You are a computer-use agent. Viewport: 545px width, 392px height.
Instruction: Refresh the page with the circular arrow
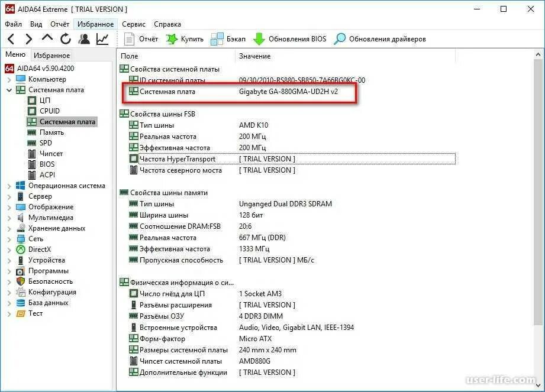(65, 39)
